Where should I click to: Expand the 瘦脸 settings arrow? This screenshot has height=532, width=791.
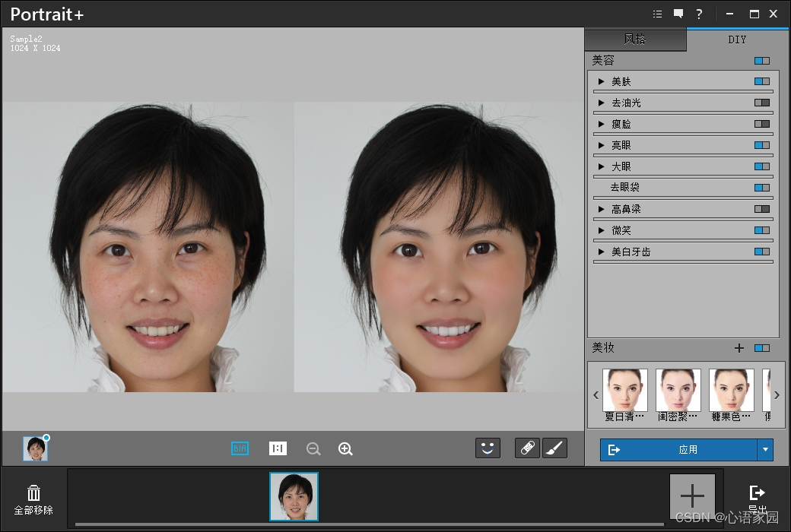tap(601, 124)
